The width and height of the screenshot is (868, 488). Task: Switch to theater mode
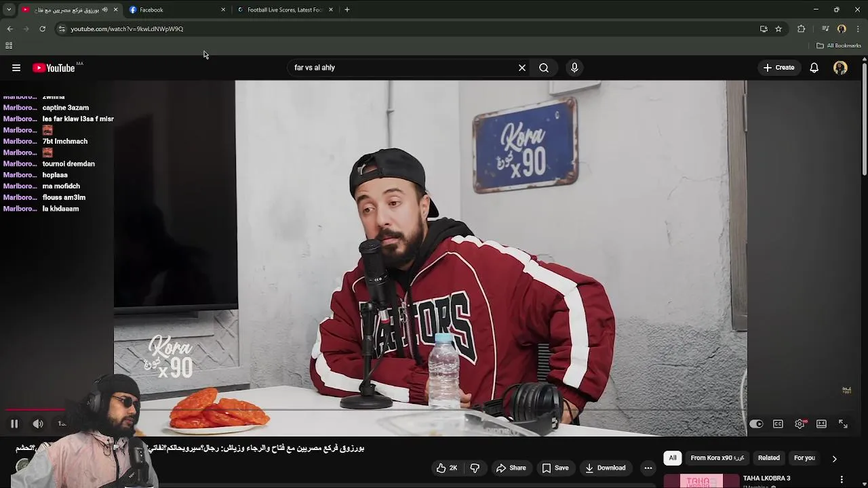click(821, 424)
